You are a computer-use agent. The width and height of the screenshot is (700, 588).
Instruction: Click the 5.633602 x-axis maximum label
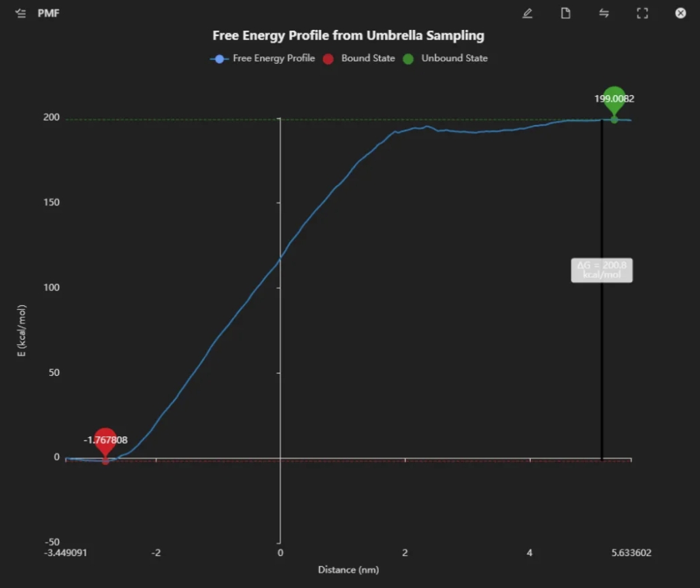631,553
